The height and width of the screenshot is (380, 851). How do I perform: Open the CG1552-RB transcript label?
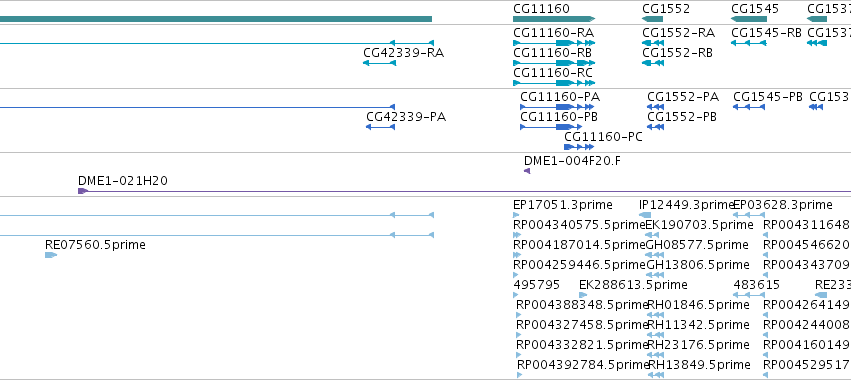click(677, 53)
